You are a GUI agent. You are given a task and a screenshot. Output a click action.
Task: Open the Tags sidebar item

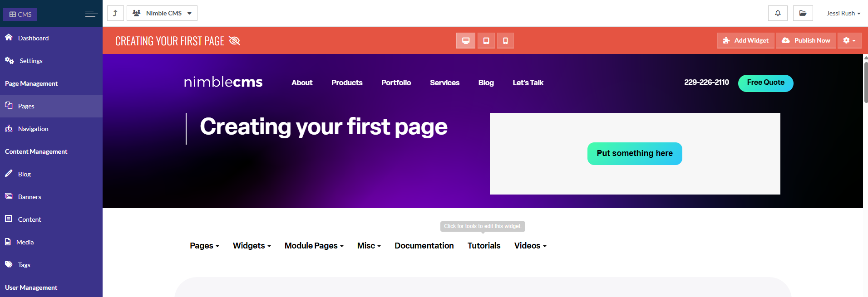pos(24,265)
